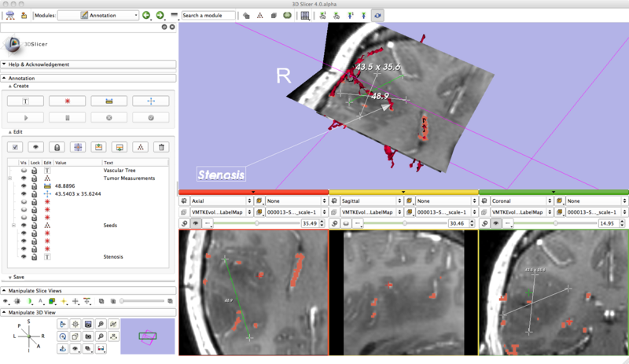The image size is (629, 364).
Task: Open the Axial orientation dropdown
Action: [x=220, y=201]
